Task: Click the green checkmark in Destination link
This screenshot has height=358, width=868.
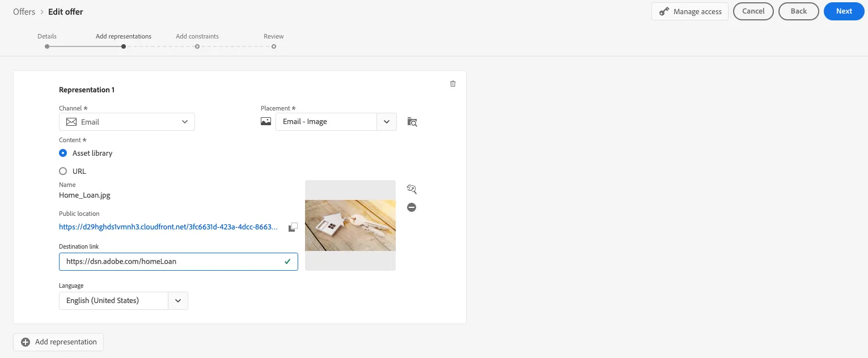Action: coord(287,262)
